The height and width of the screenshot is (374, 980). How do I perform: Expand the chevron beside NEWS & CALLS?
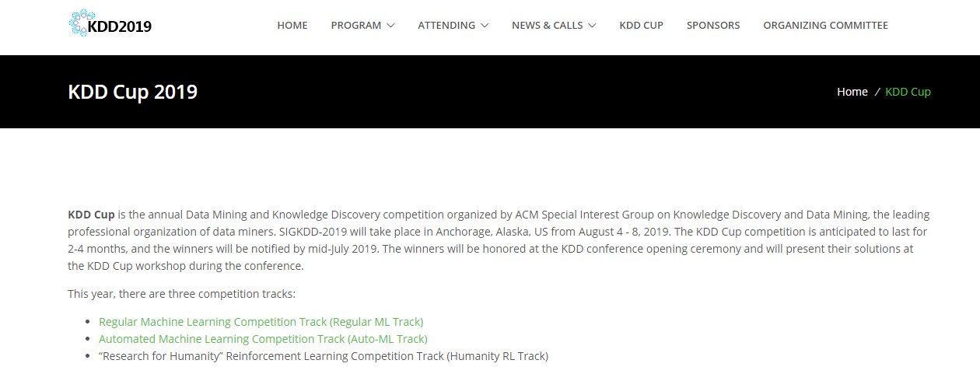592,26
